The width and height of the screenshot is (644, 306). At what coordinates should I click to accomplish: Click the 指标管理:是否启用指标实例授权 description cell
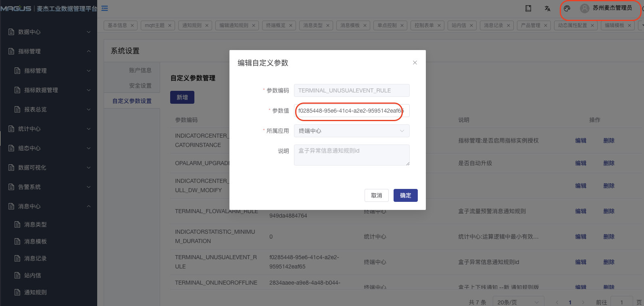point(498,140)
